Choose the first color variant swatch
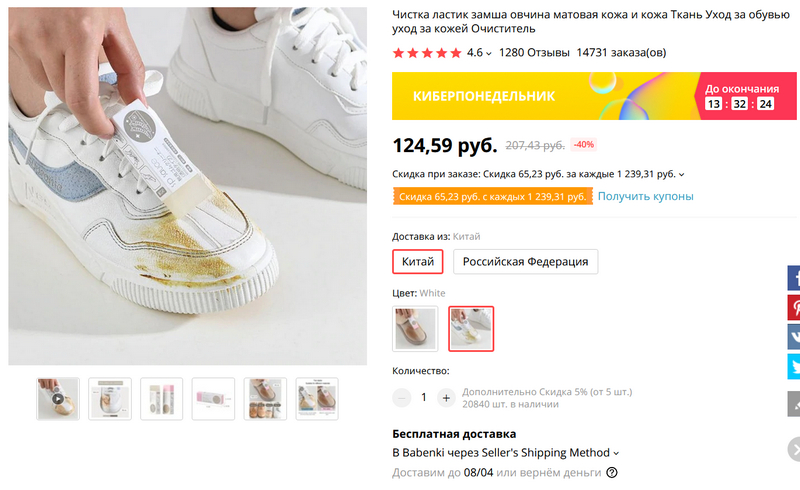This screenshot has height=490, width=800. [x=415, y=328]
